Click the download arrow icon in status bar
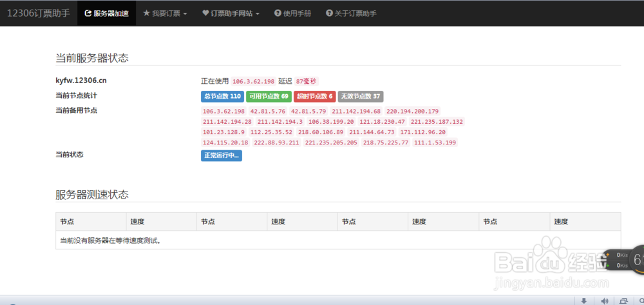 (x=584, y=300)
